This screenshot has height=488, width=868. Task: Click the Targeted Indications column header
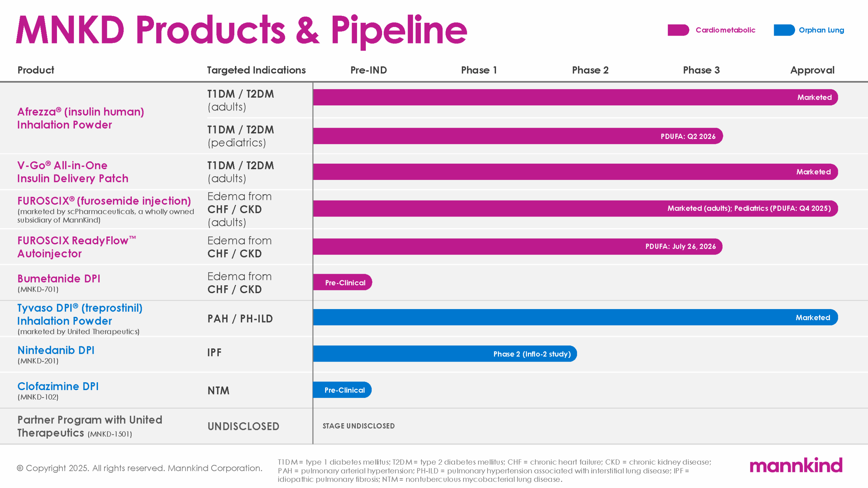(256, 70)
